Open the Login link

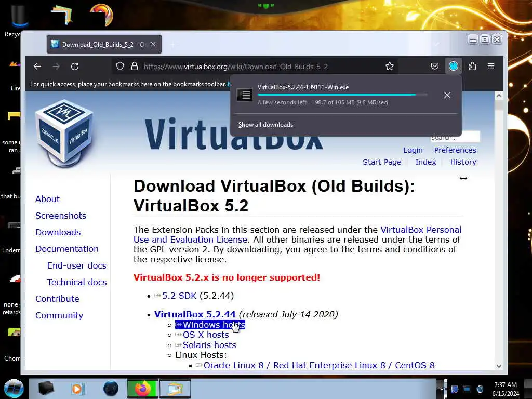click(x=413, y=150)
